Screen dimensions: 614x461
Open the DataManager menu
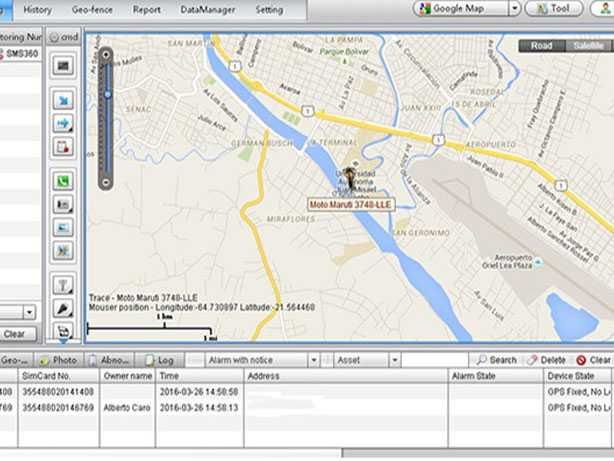tap(208, 10)
